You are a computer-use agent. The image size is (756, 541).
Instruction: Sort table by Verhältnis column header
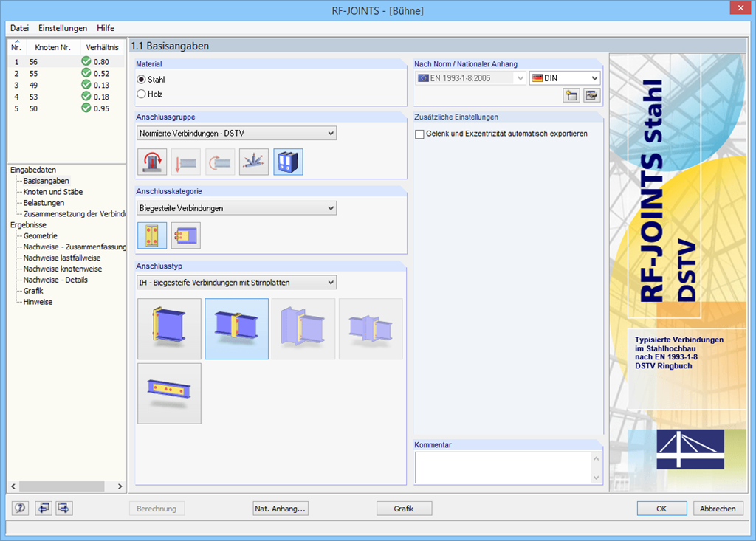point(102,47)
